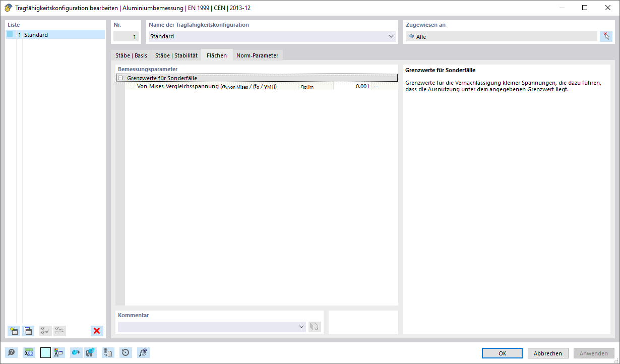Save current settings as default
This screenshot has height=364, width=620.
(x=91, y=352)
